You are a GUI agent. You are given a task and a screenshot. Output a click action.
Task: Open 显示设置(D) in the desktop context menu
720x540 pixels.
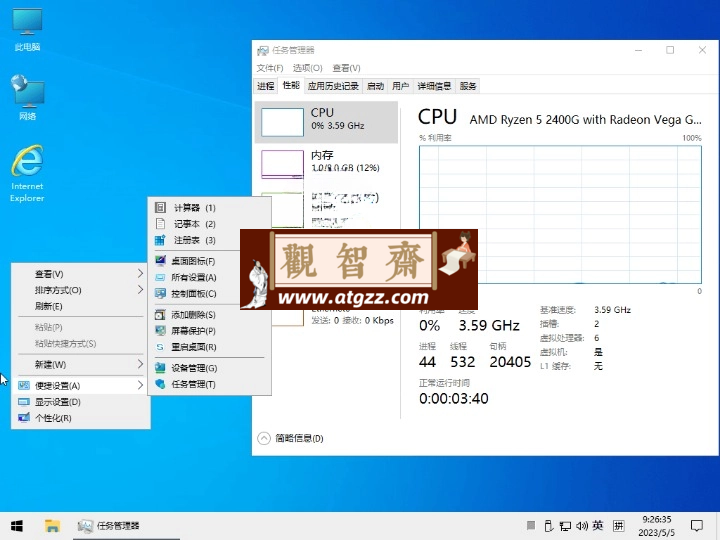81,402
